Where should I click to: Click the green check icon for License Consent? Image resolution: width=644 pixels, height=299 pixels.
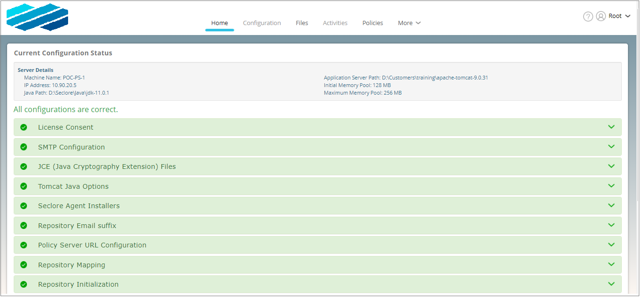(x=24, y=127)
